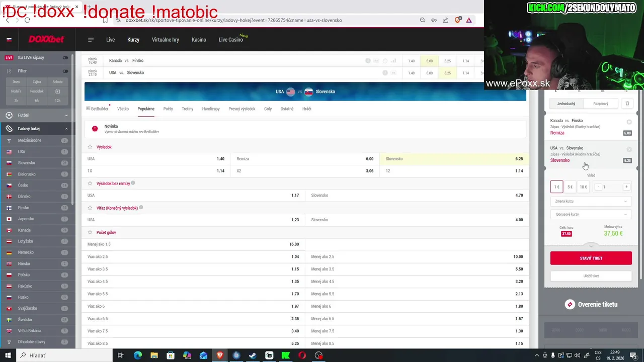Decrease stake with the minus button
This screenshot has height=362, width=644.
598,187
